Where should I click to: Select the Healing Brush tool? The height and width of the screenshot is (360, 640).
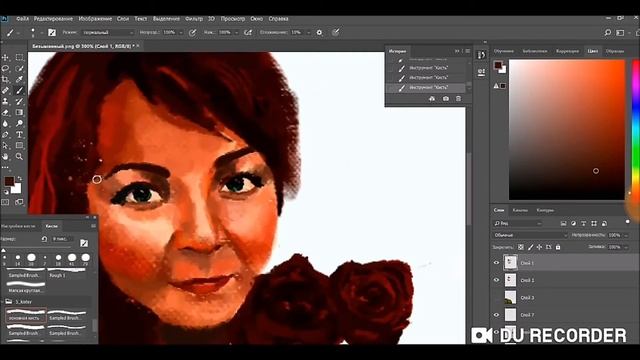(5, 90)
